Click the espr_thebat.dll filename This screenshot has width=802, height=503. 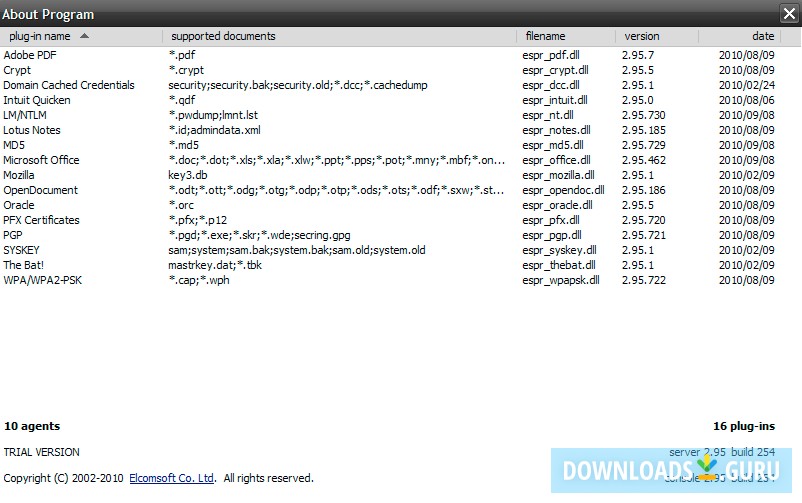coord(559,265)
